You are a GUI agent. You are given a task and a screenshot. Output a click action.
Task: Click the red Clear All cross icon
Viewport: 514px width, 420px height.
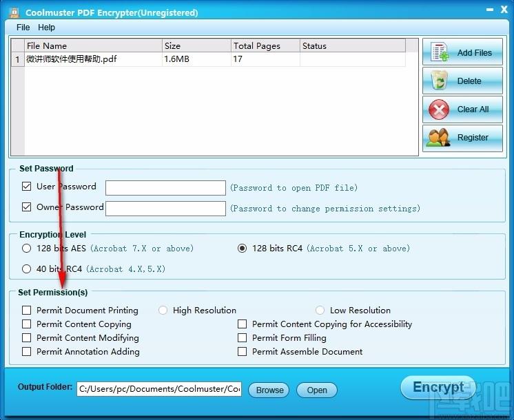440,109
